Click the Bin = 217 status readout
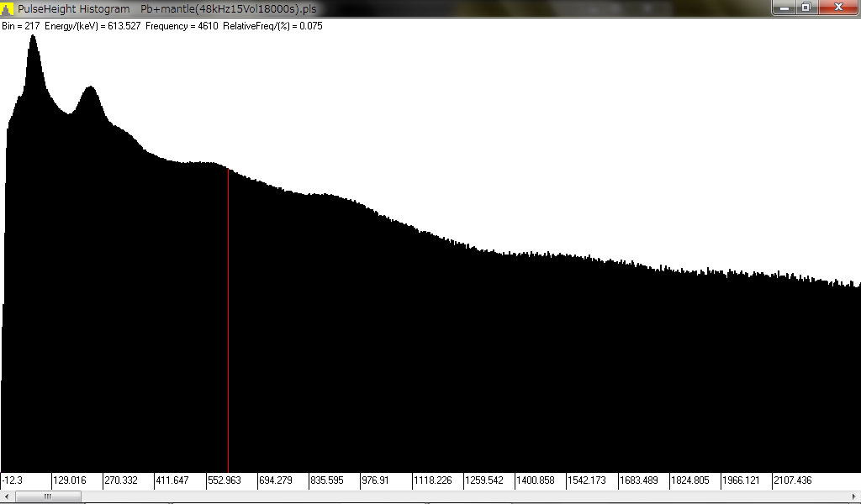 (20, 26)
